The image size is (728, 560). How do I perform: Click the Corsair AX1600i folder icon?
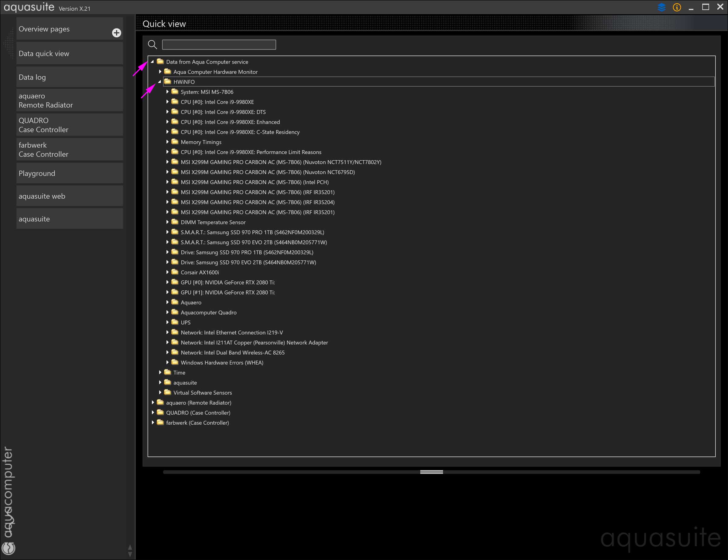[175, 272]
